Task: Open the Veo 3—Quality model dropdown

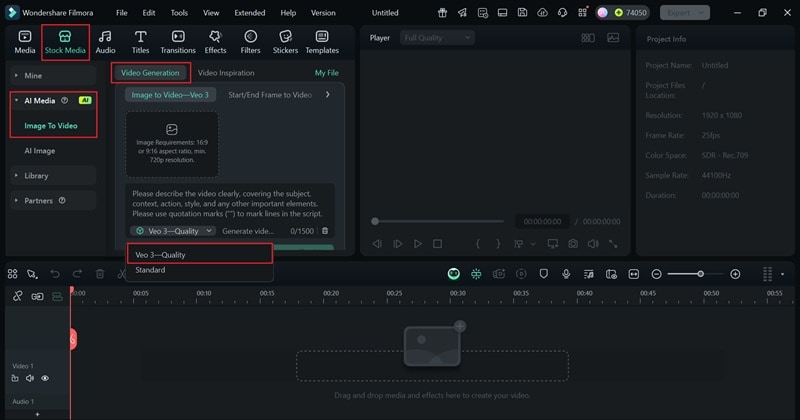Action: (173, 231)
